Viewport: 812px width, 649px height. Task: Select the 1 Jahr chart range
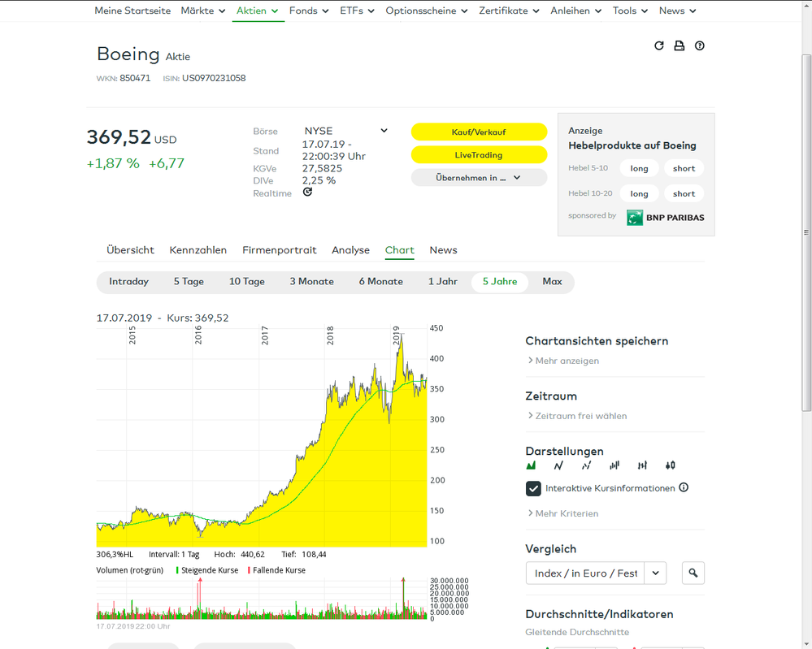coord(444,281)
